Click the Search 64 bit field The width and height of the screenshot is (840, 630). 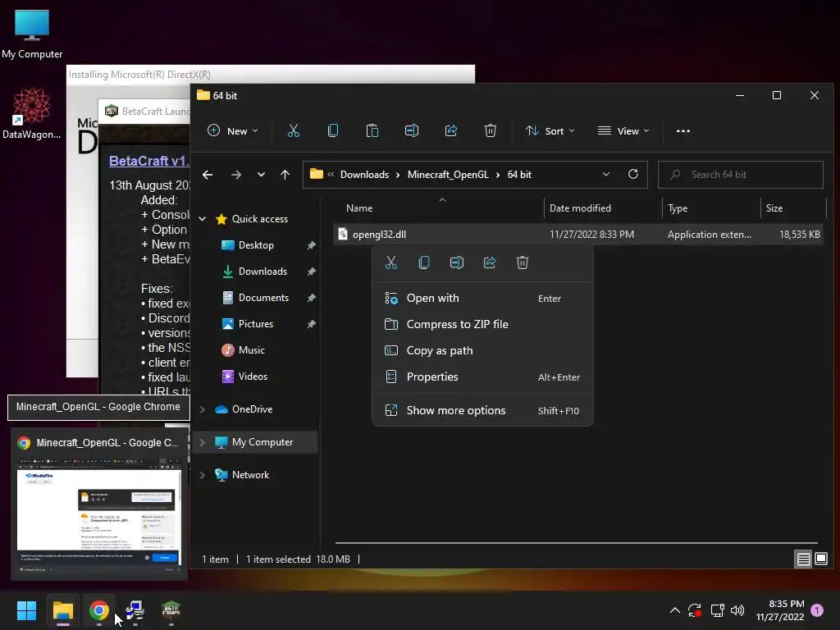pos(741,175)
